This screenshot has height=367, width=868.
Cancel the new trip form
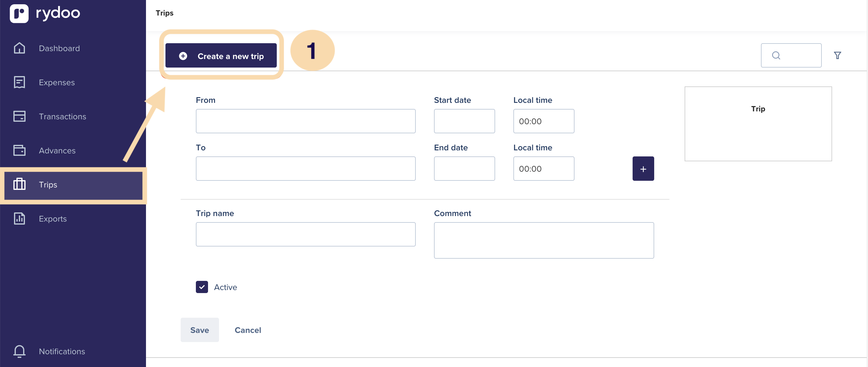coord(248,330)
